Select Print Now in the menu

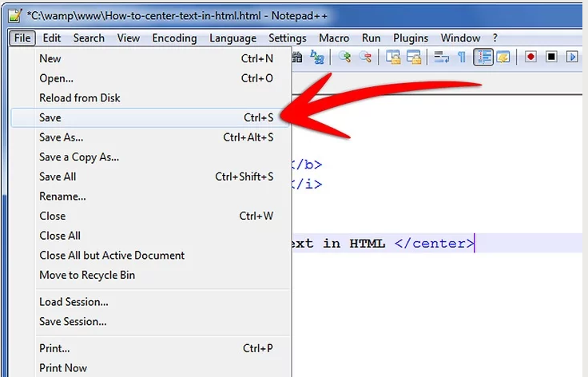(63, 368)
